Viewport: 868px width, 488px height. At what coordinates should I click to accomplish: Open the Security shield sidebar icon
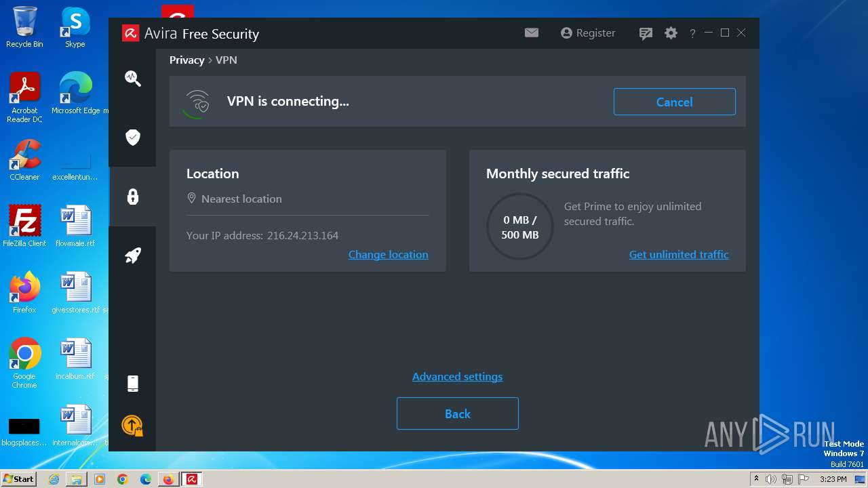[132, 138]
